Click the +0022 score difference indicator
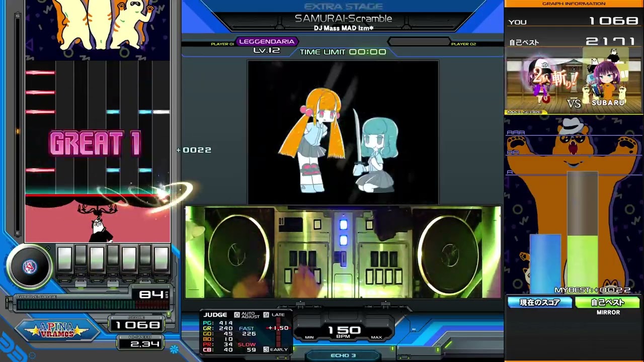 click(194, 150)
